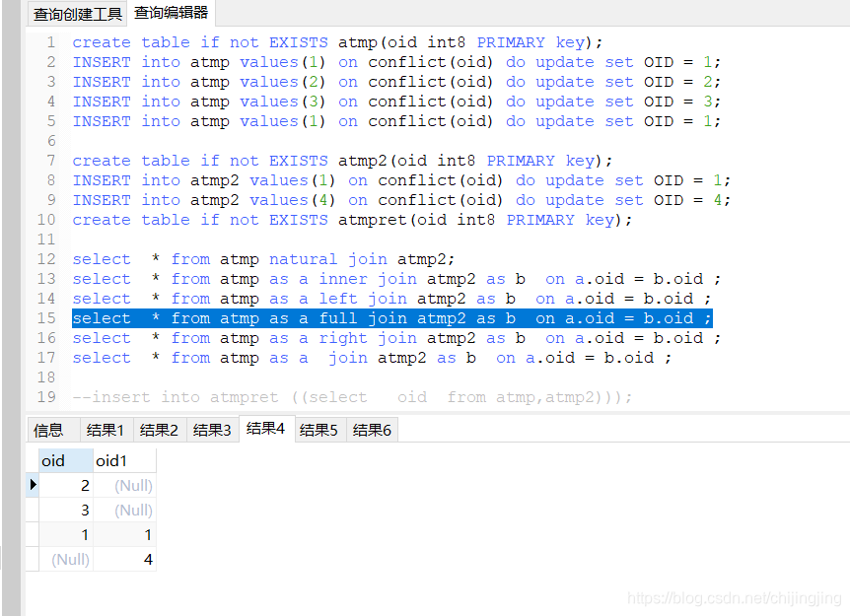Click the oid column header
The image size is (850, 616).
(66, 460)
